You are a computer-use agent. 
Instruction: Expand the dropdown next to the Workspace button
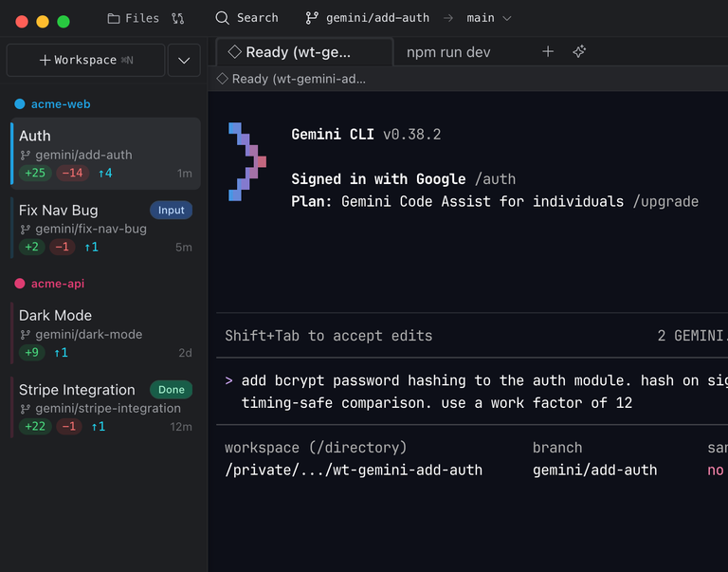(184, 60)
